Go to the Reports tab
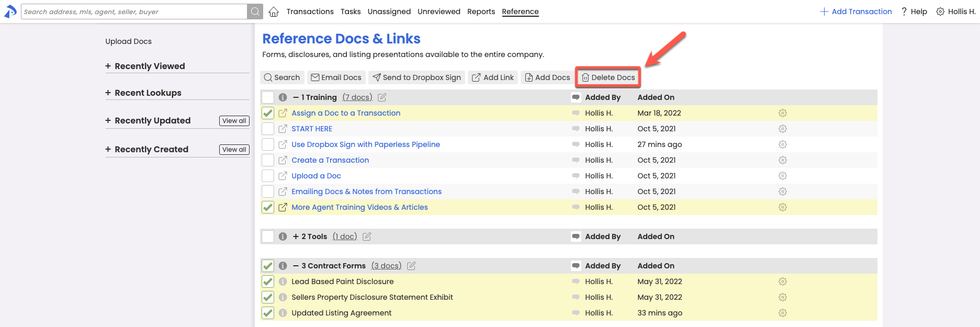The height and width of the screenshot is (327, 980). tap(481, 12)
